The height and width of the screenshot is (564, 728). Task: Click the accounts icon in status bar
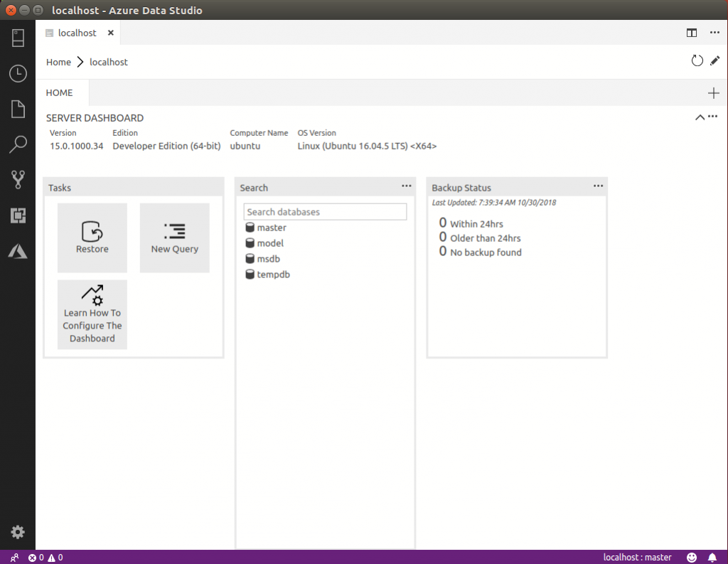(14, 558)
